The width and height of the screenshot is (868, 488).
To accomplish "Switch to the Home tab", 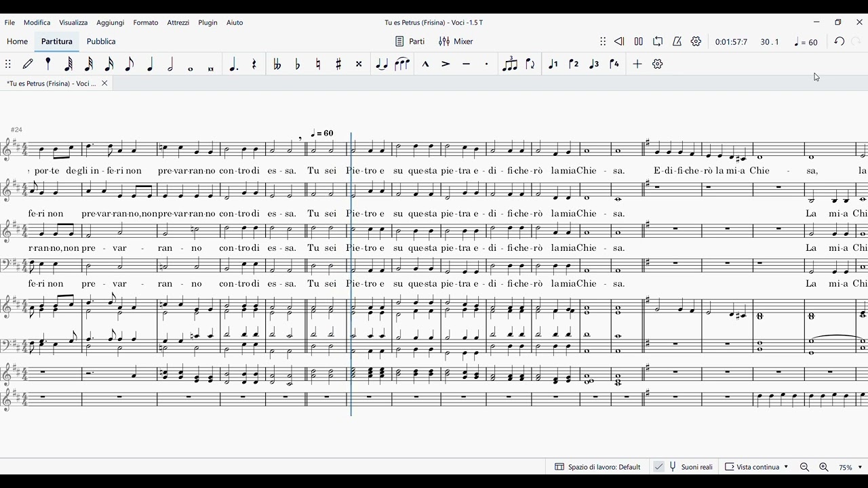I will (x=18, y=41).
